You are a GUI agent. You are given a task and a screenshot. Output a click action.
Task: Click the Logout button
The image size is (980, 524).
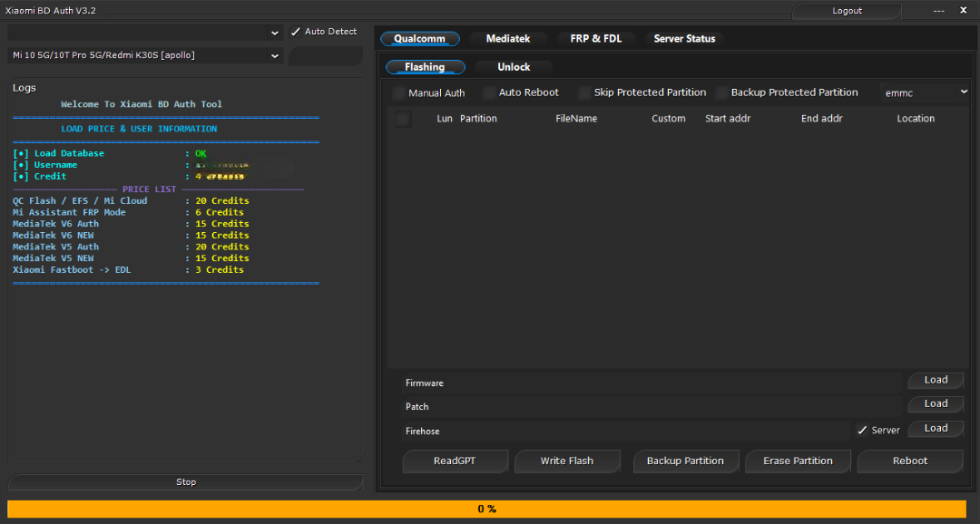(x=847, y=11)
